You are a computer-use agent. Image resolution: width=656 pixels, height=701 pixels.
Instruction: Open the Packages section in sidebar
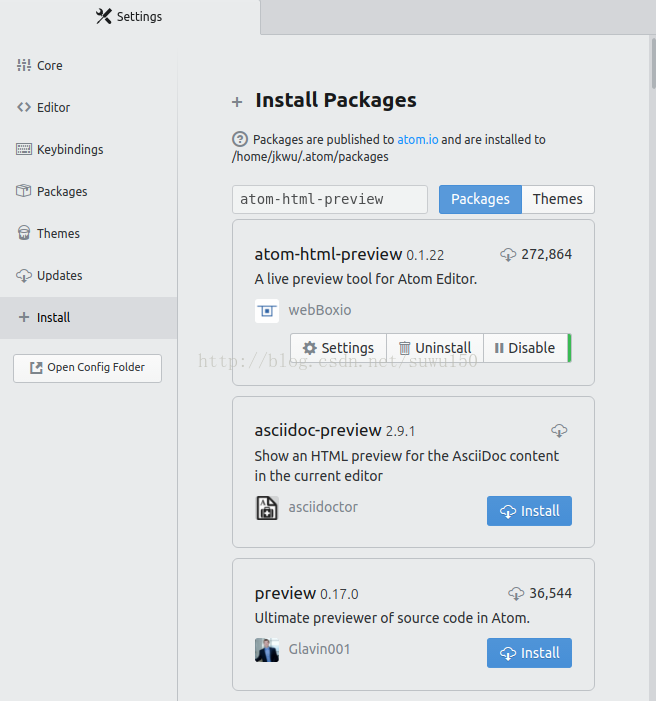point(89,191)
